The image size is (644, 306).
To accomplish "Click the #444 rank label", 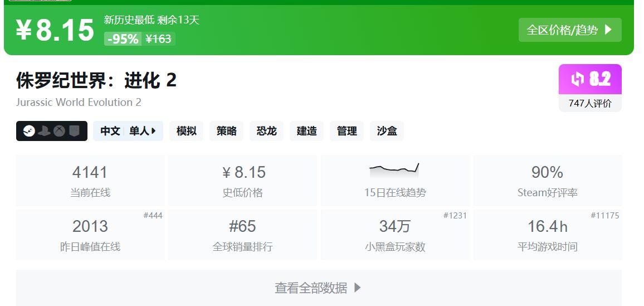I will point(153,216).
